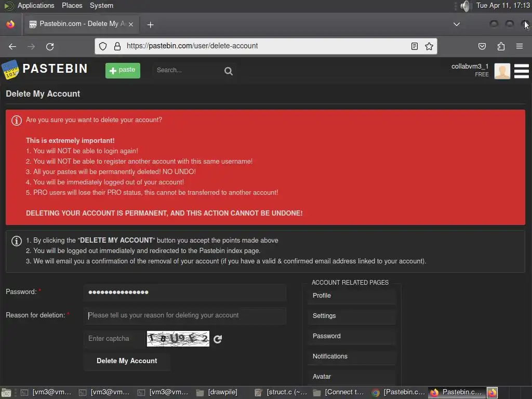Open the Settings account page link

(352, 316)
